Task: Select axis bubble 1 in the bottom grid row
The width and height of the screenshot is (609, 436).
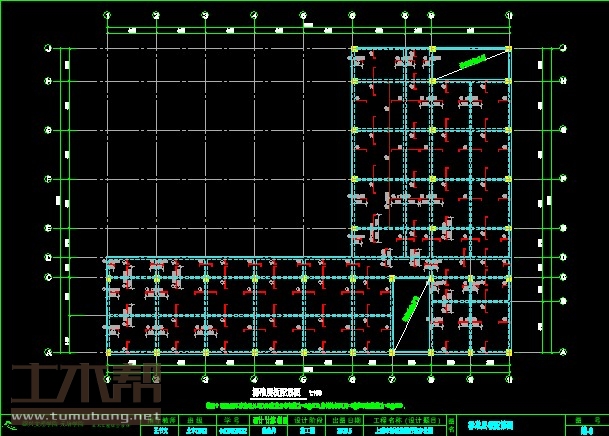Action: 107,380
